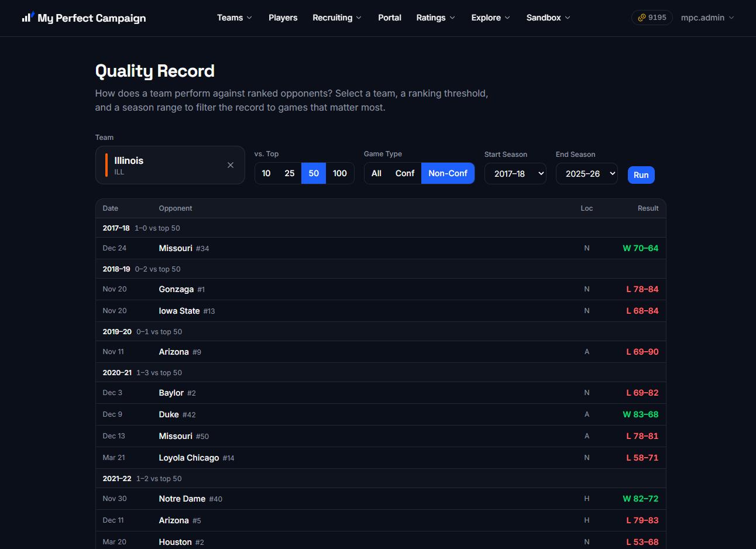This screenshot has width=756, height=549.
Task: Click the Illinois team selector field
Action: click(x=170, y=165)
